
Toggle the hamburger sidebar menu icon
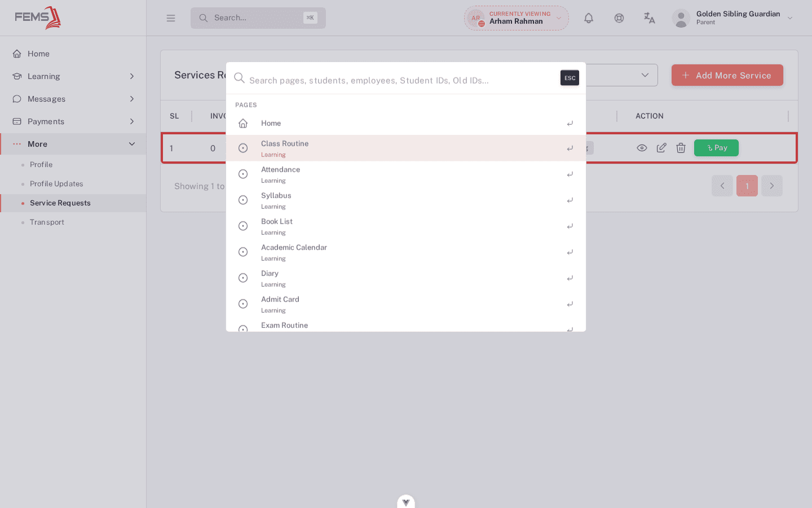[x=171, y=18]
